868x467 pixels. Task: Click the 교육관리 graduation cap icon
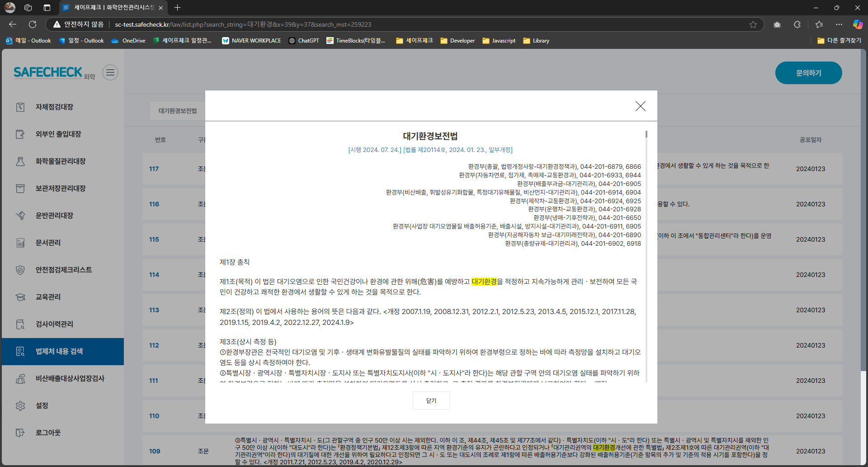[x=20, y=297]
